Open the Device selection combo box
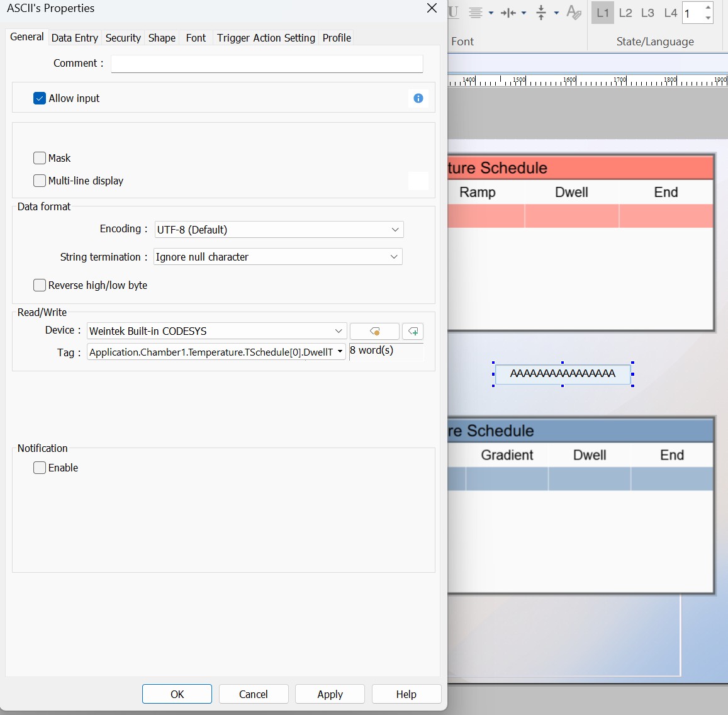Screen dimensions: 728x715 (216, 331)
